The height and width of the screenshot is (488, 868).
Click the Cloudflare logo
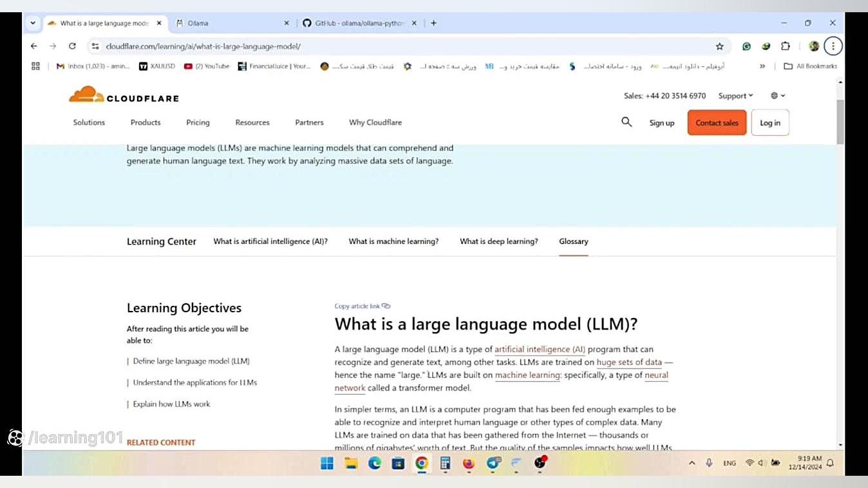point(124,95)
